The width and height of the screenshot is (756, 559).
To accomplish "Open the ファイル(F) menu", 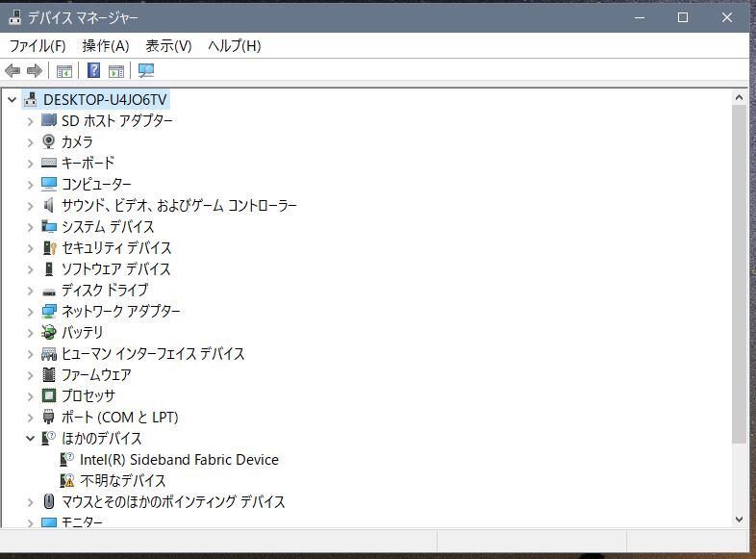I will pos(38,46).
